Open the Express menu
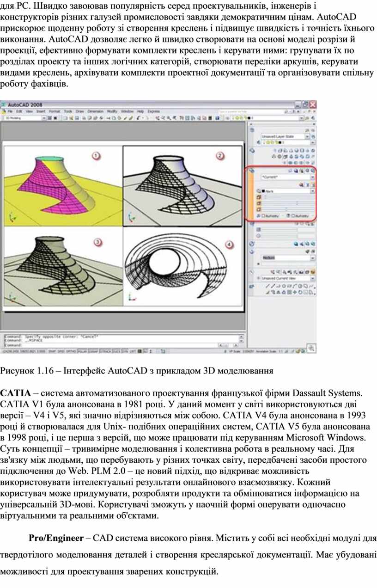This screenshot has height=588, width=377. click(153, 111)
